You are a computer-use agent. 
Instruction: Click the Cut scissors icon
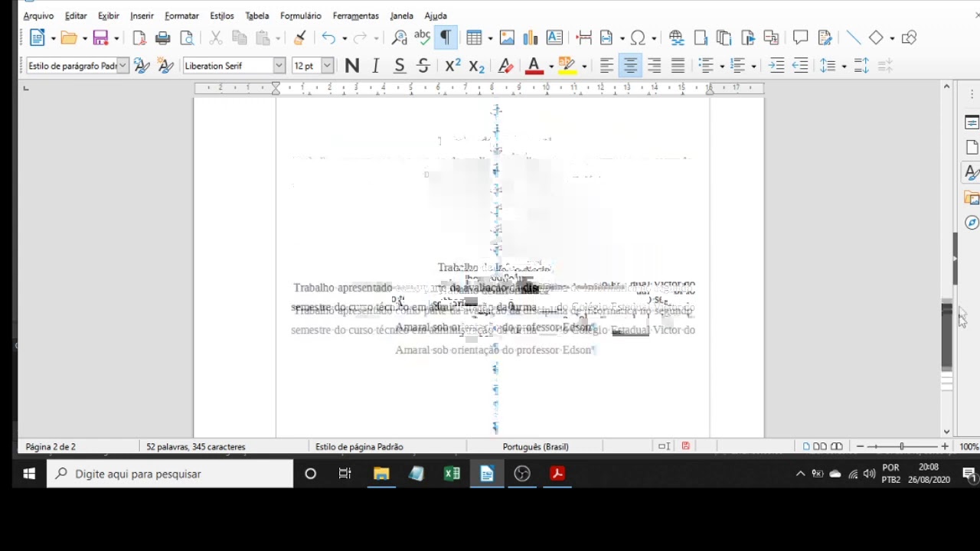coord(216,37)
